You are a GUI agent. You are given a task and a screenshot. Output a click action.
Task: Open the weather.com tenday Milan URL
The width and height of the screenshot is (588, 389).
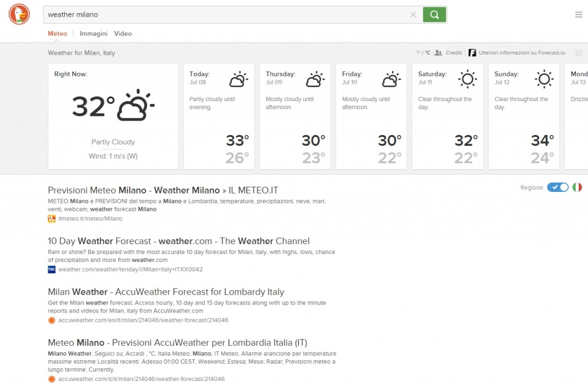[x=130, y=269]
